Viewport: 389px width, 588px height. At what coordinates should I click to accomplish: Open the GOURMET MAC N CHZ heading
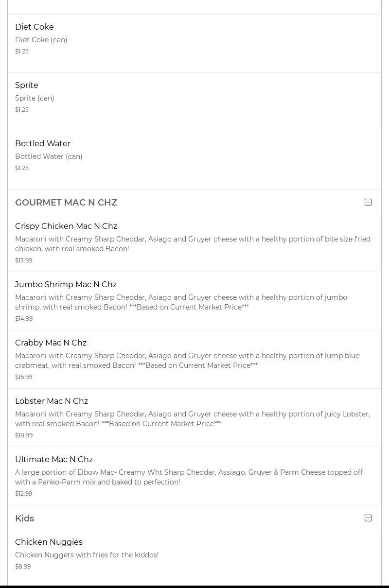coord(66,203)
